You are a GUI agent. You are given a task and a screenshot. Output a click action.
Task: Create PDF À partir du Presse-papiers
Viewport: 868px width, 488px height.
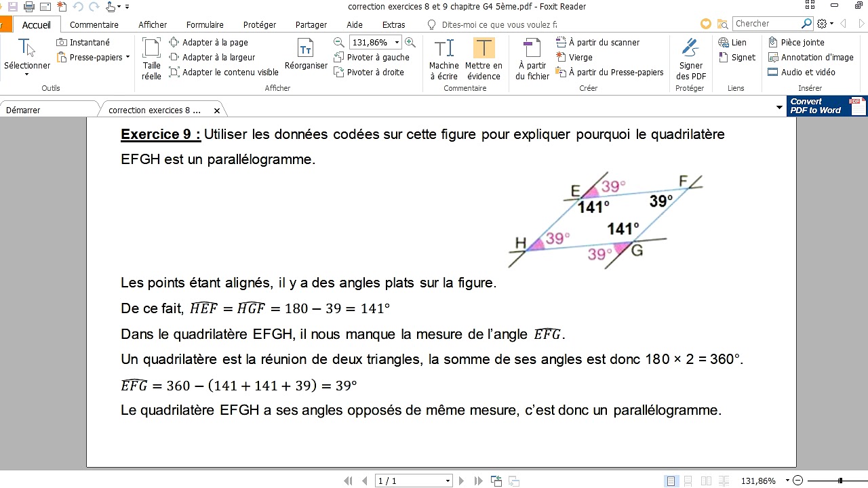610,72
